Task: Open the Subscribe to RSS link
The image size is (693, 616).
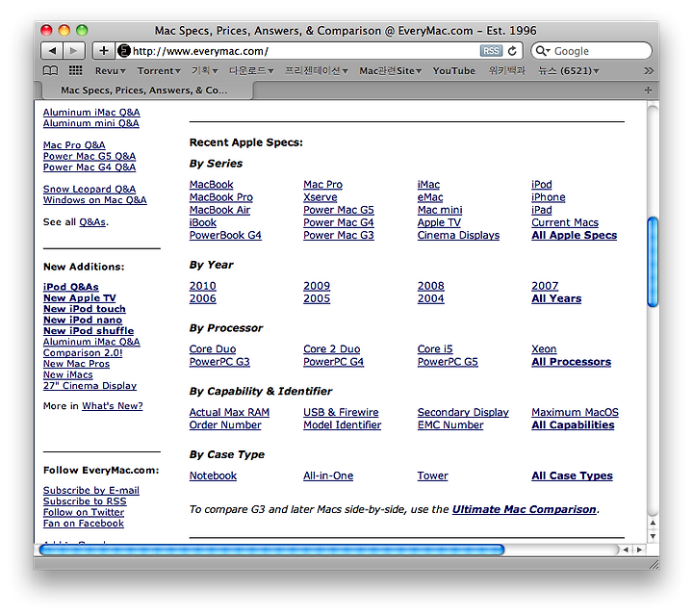Action: (x=85, y=501)
